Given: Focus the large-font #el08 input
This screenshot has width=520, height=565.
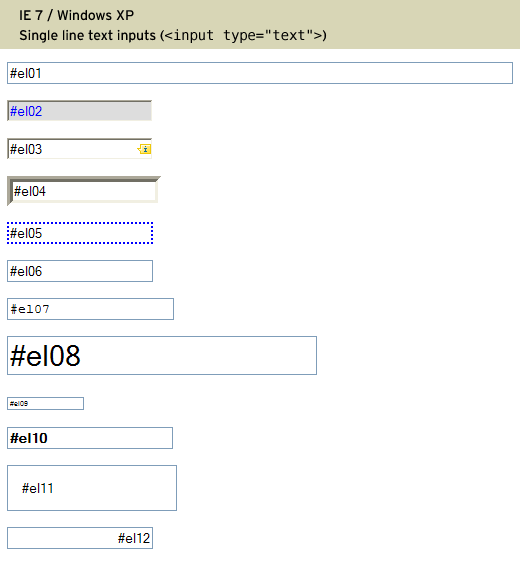Looking at the screenshot, I should pos(162,356).
